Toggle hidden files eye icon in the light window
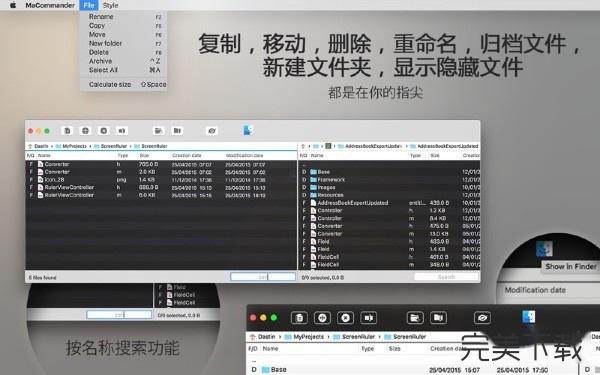Viewport: 600px width, 375px height. 212,131
